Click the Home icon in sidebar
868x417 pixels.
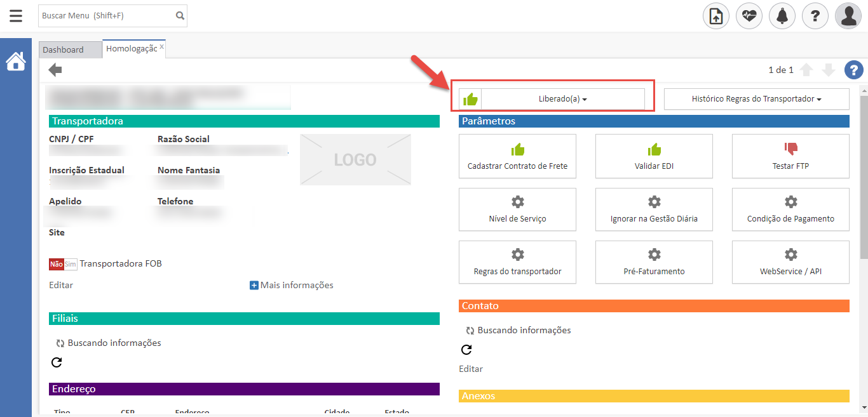(x=16, y=62)
